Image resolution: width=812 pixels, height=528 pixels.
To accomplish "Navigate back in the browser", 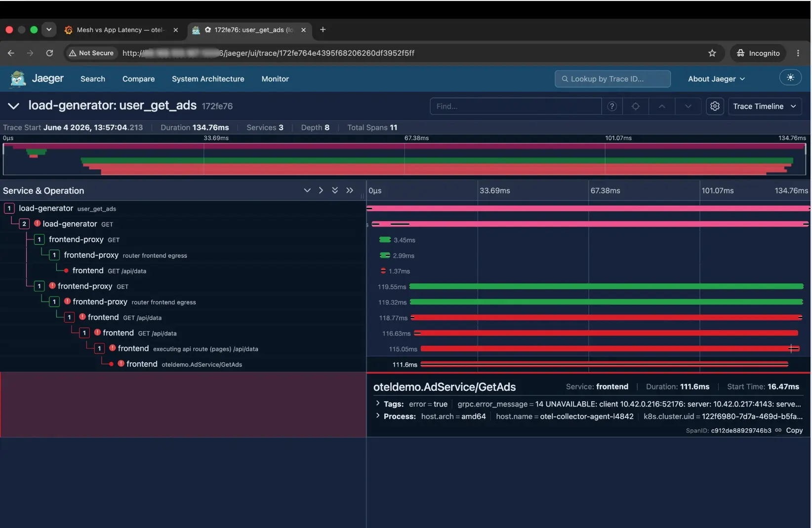I will pyautogui.click(x=11, y=53).
